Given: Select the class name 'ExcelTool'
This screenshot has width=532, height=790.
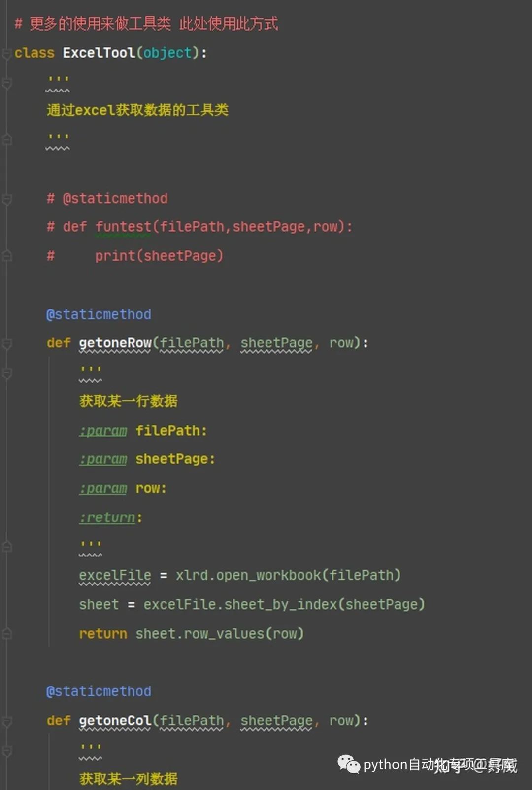Looking at the screenshot, I should pyautogui.click(x=99, y=53).
